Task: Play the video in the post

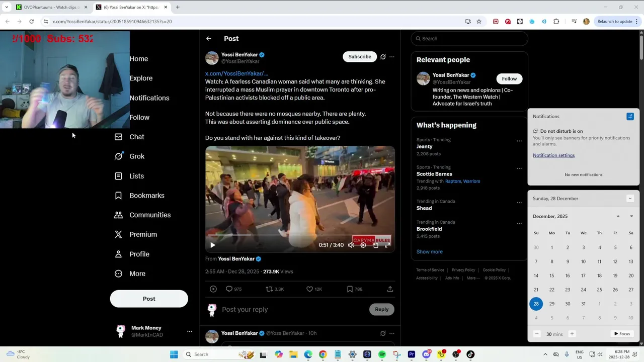Action: 213,245
